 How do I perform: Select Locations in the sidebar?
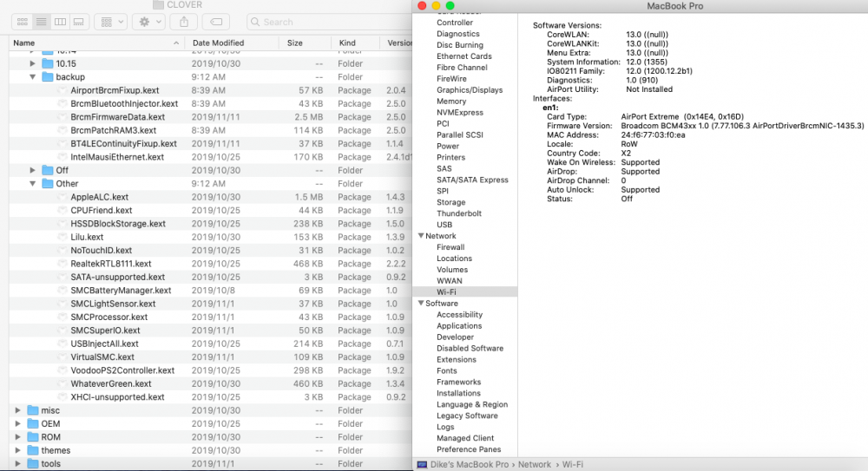coord(455,258)
